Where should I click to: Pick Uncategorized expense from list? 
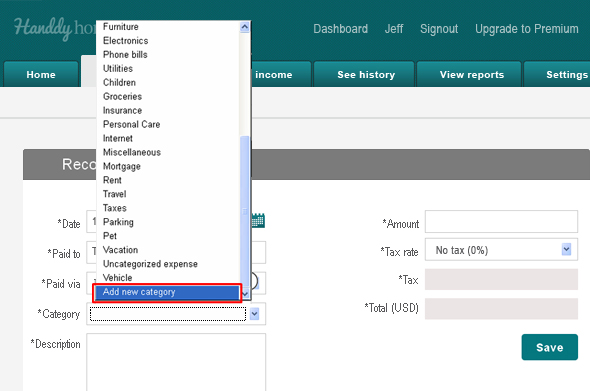[150, 264]
